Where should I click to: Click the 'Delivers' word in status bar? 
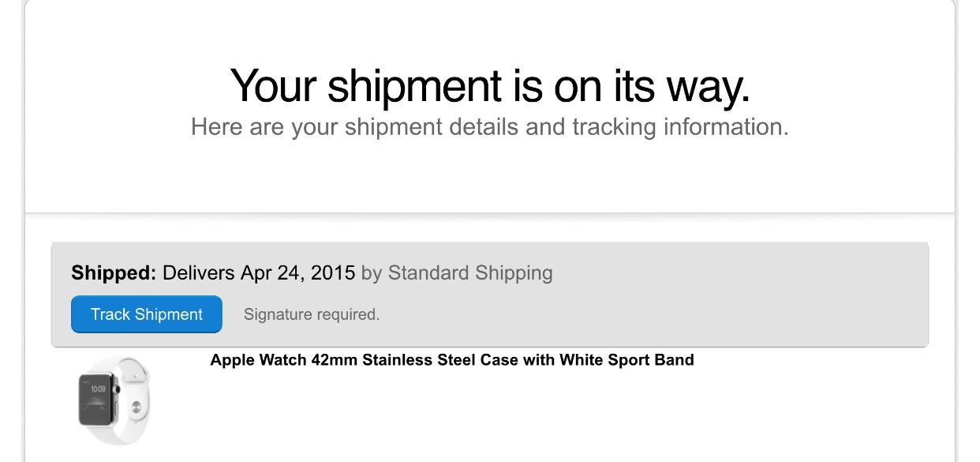tap(199, 273)
